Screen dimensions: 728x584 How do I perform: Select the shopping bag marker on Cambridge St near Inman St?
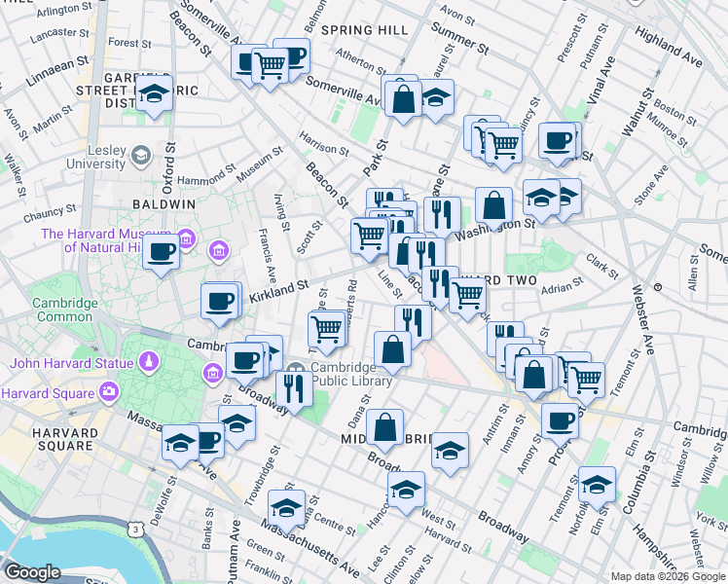click(534, 377)
